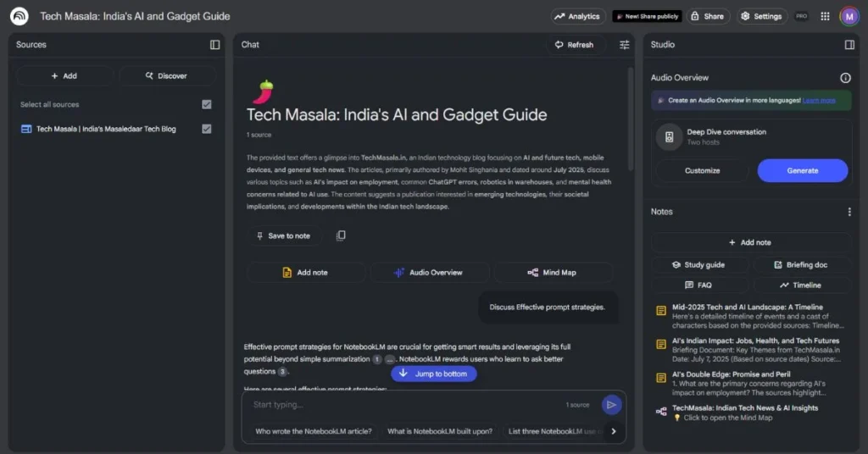Open chat configuration sliders icon
868x454 pixels.
[625, 45]
